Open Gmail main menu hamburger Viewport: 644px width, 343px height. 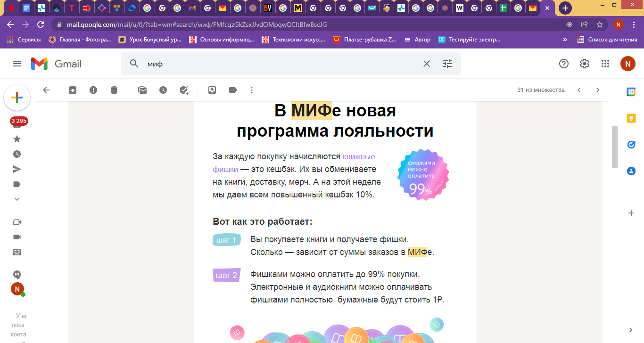pos(17,64)
